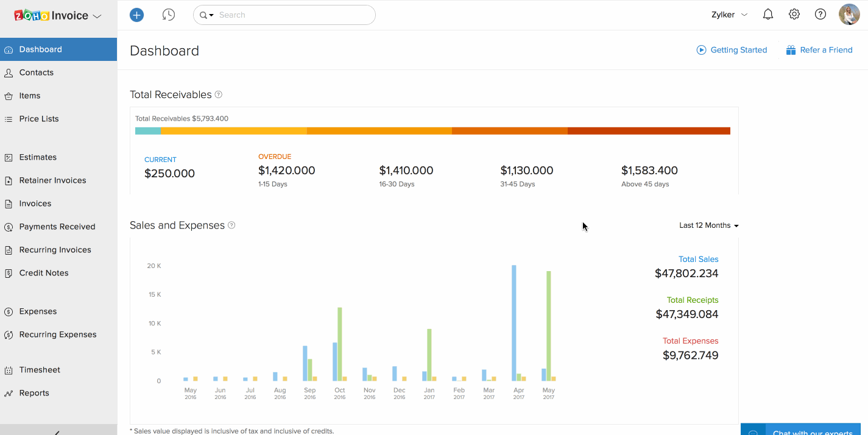This screenshot has height=435, width=868.
Task: Click in the Search input field
Action: tap(292, 15)
